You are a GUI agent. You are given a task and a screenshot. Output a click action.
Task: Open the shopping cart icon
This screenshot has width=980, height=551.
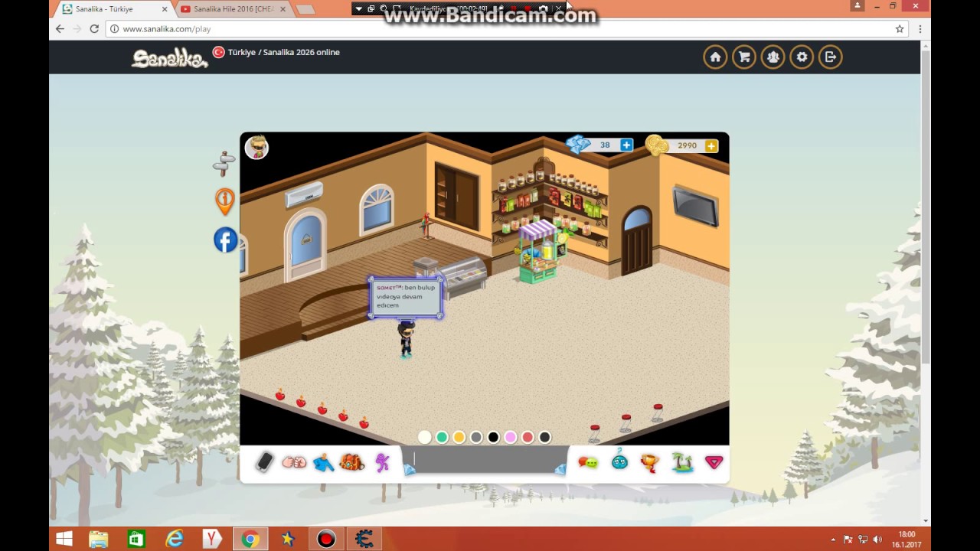pyautogui.click(x=744, y=57)
